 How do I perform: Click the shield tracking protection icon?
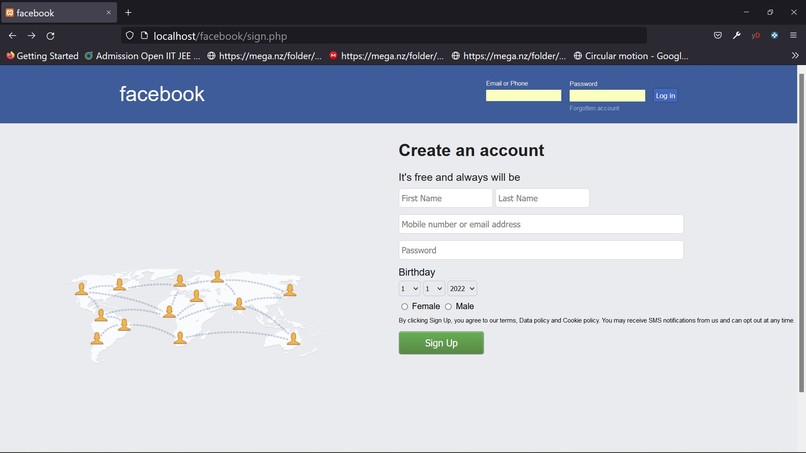[130, 35]
